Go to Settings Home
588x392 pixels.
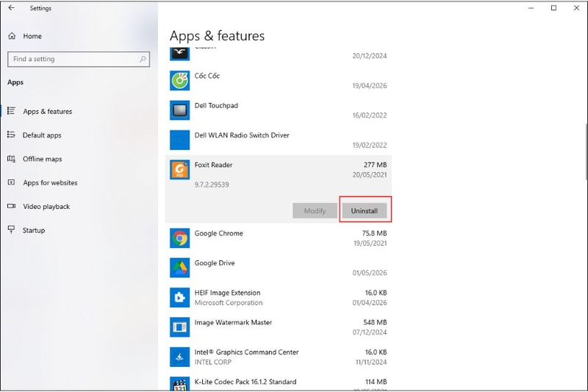[x=32, y=36]
